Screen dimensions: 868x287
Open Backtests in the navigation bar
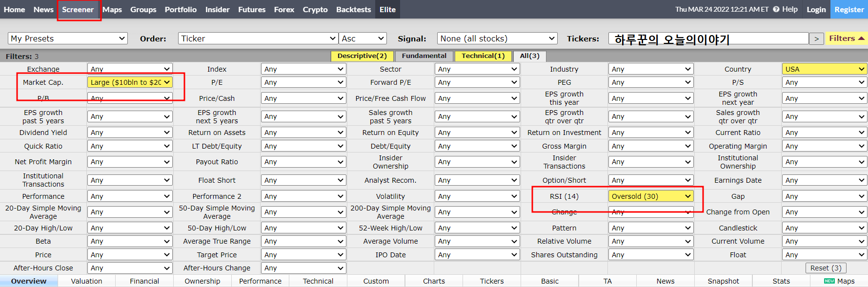coord(354,9)
